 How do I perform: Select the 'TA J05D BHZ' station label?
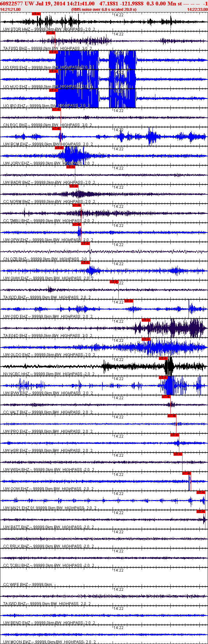(x=15, y=604)
